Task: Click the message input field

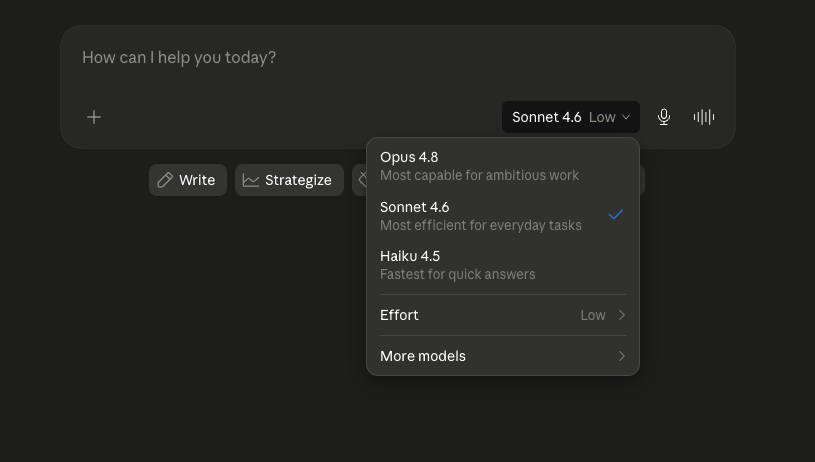Action: pos(398,58)
